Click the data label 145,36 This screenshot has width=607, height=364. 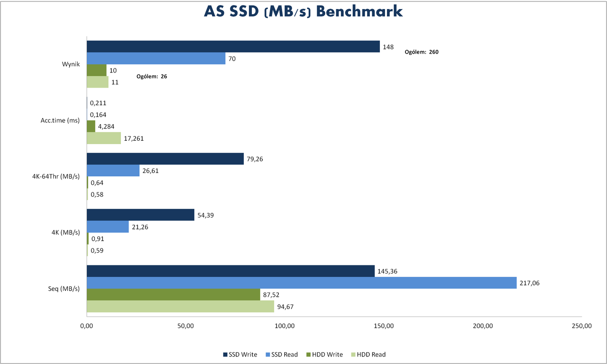pos(387,272)
